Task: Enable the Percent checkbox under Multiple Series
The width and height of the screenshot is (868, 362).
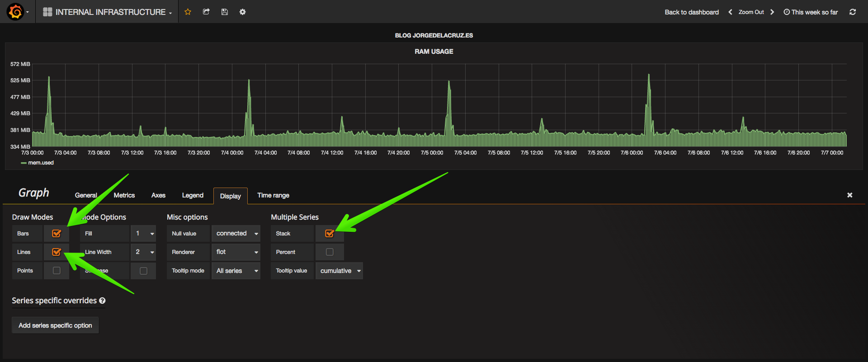Action: [x=330, y=252]
